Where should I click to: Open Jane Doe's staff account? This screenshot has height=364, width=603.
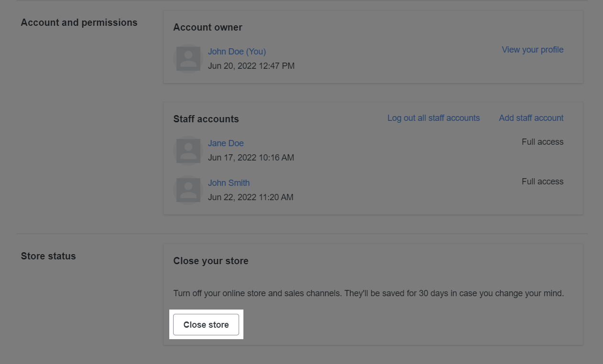[x=226, y=143]
